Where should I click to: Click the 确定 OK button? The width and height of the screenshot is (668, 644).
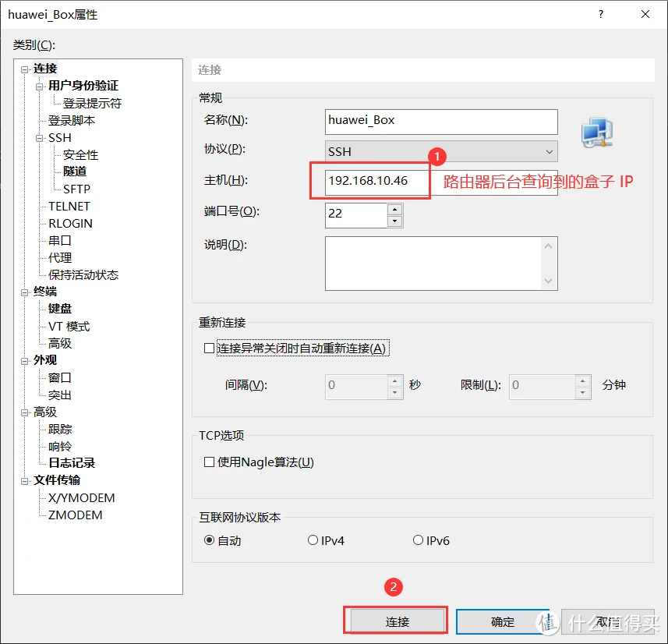coord(503,622)
